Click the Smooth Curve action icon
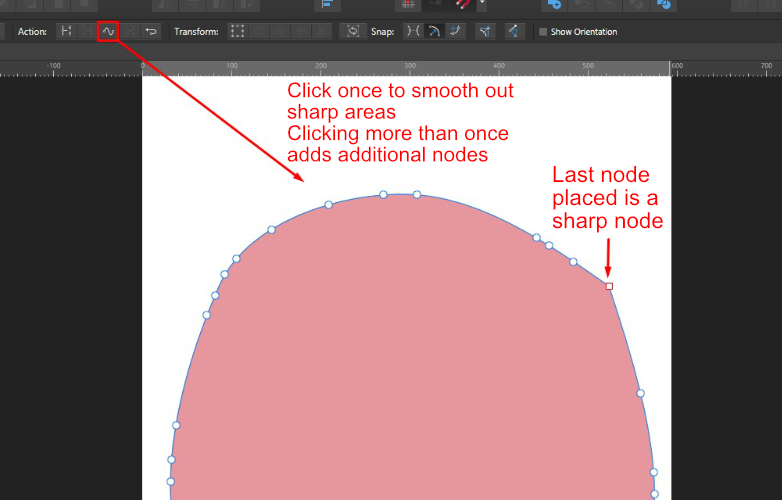This screenshot has width=782, height=500. pos(108,31)
